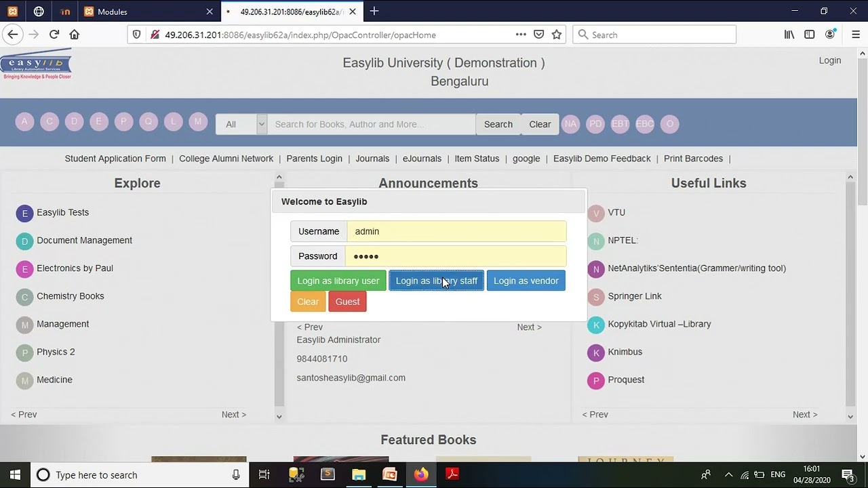Click the browser Back arrow

pos(12,35)
